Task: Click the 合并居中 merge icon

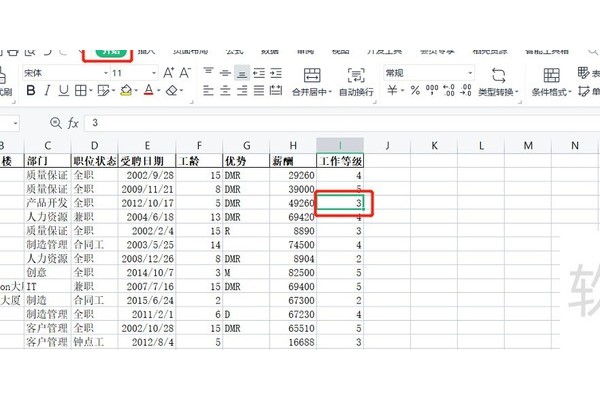Action: pyautogui.click(x=312, y=75)
